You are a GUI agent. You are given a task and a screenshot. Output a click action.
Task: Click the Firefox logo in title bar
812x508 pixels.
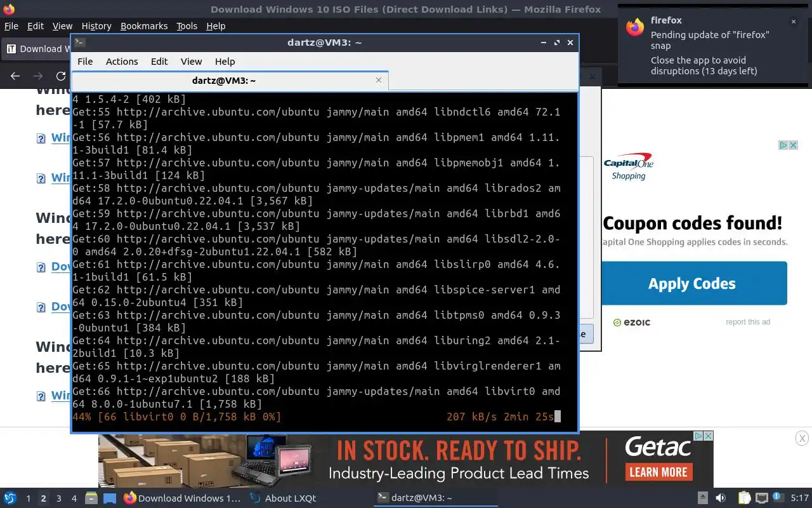coord(8,9)
